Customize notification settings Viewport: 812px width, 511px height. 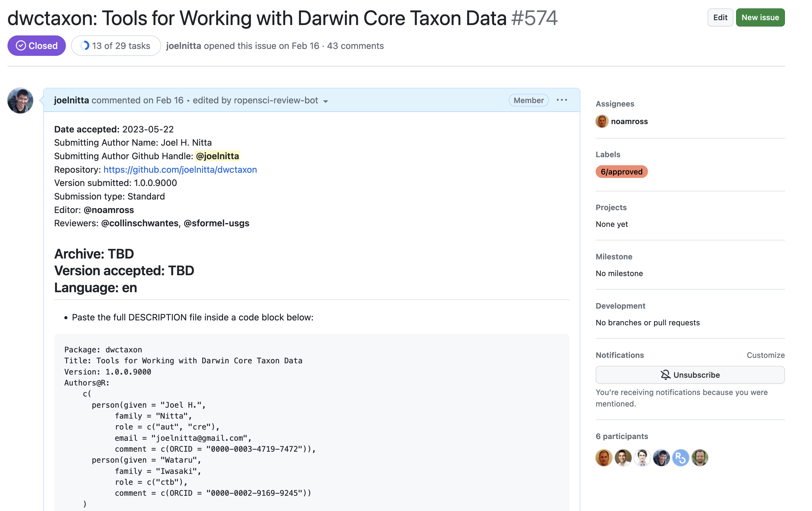765,355
